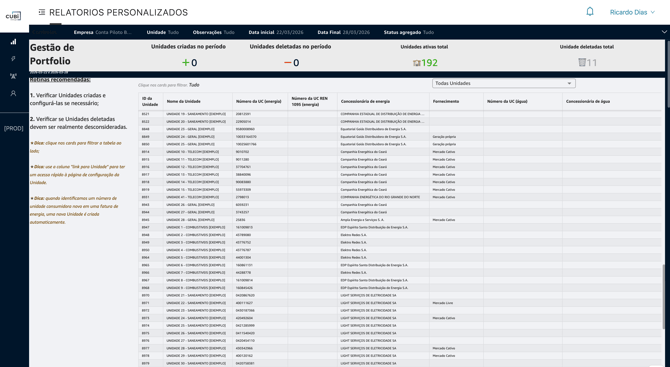Click the Rotinas recomendadas heading
Viewport: 670px width, 367px height.
click(60, 80)
